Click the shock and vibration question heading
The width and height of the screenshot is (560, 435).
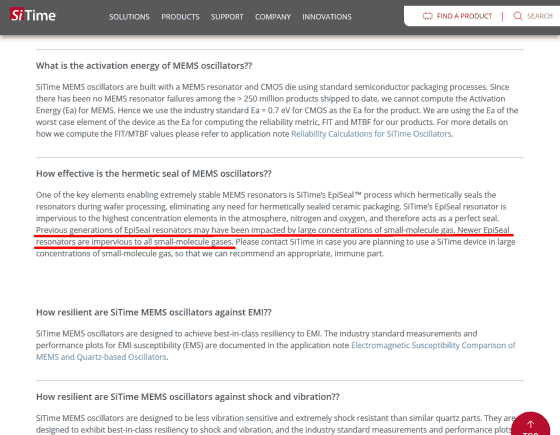pyautogui.click(x=188, y=397)
